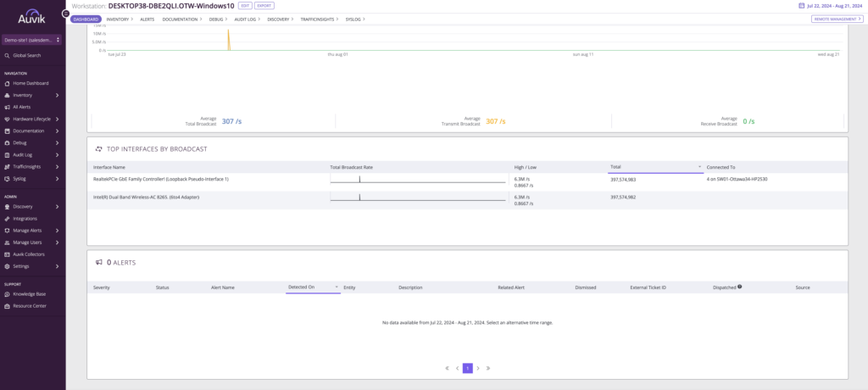The width and height of the screenshot is (868, 390).
Task: Click the Discovery sidebar icon
Action: 7,207
